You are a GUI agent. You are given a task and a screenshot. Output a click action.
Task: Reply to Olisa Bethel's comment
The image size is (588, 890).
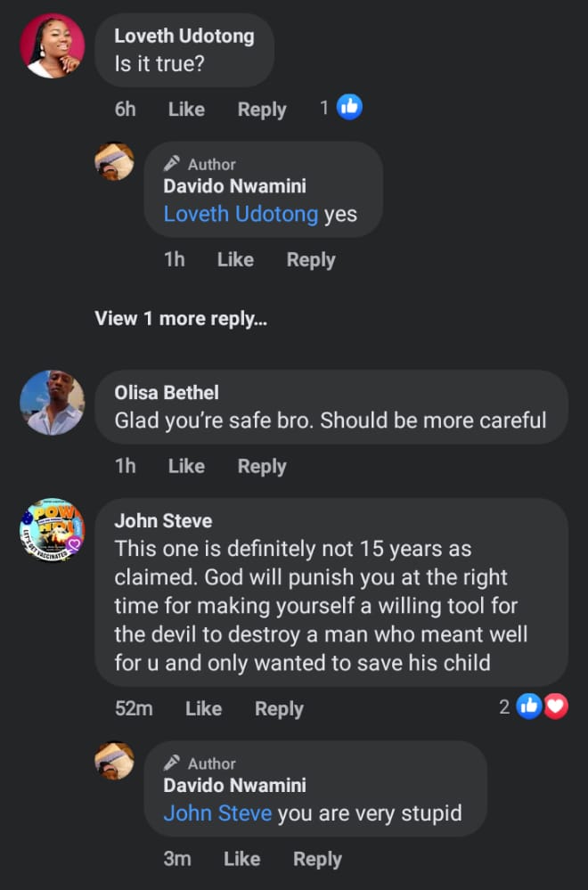coord(262,466)
